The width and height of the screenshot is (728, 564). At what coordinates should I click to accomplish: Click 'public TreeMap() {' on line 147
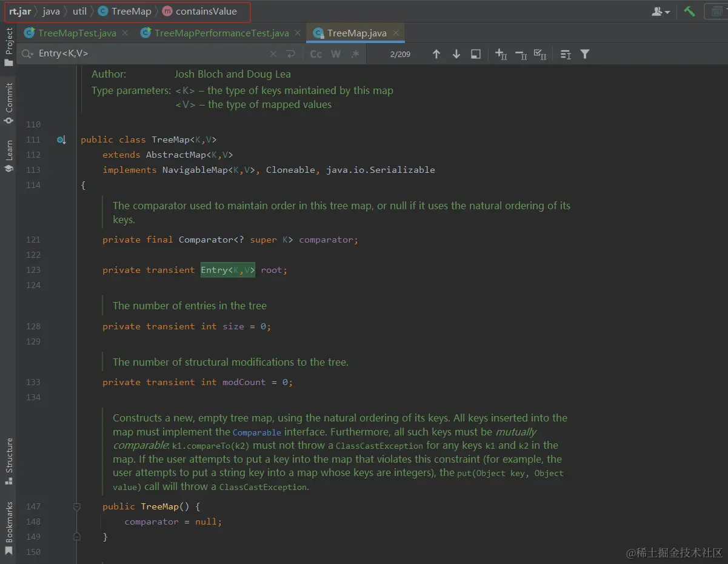tap(151, 506)
